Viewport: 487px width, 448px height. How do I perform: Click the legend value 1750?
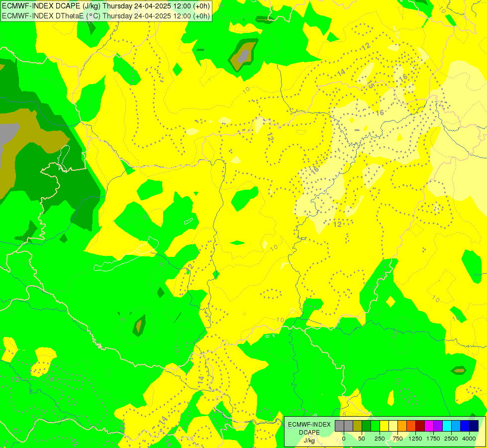(x=433, y=439)
